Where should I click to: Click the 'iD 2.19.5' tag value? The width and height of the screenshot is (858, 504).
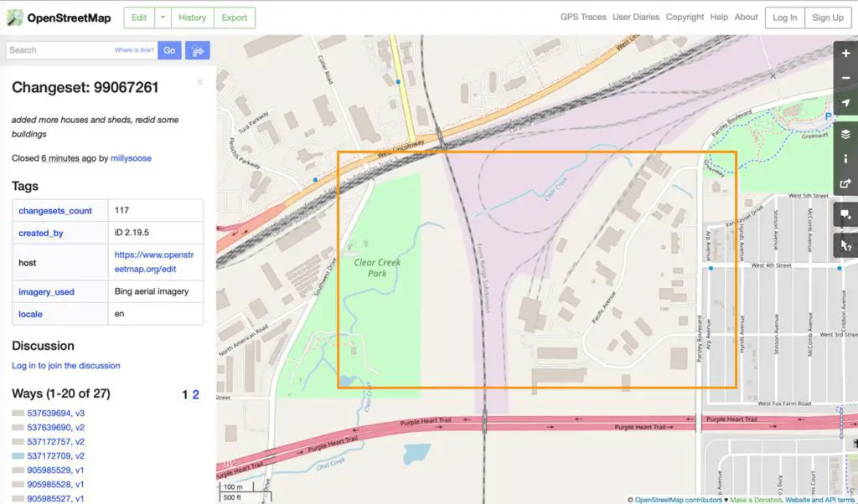tap(132, 232)
